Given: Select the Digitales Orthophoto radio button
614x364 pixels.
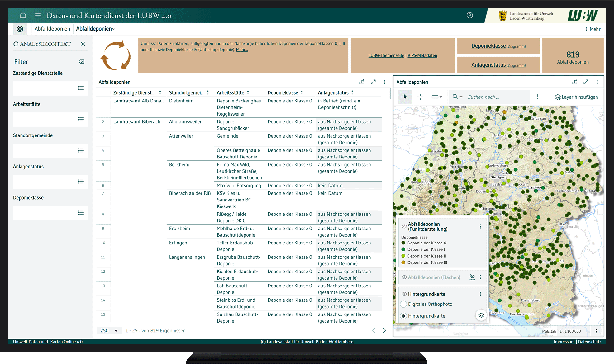Looking at the screenshot, I should [403, 304].
